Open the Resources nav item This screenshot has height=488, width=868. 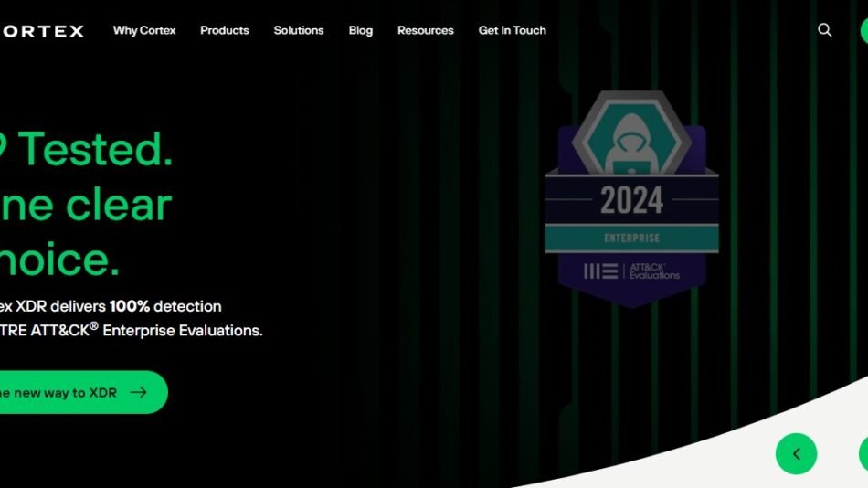click(425, 30)
